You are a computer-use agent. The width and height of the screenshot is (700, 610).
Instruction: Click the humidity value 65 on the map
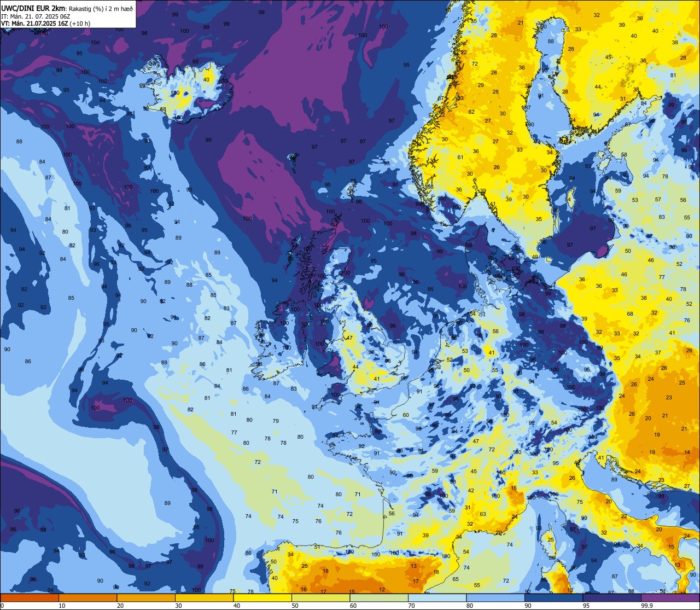(456, 579)
